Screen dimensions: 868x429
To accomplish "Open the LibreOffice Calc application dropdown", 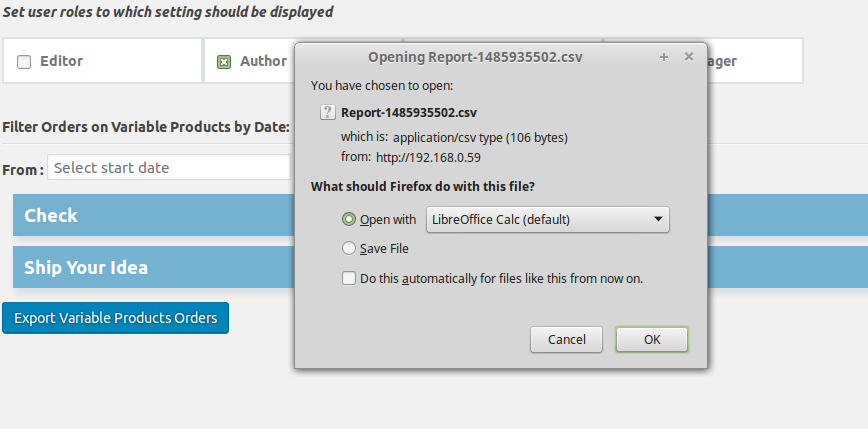I will coord(547,220).
